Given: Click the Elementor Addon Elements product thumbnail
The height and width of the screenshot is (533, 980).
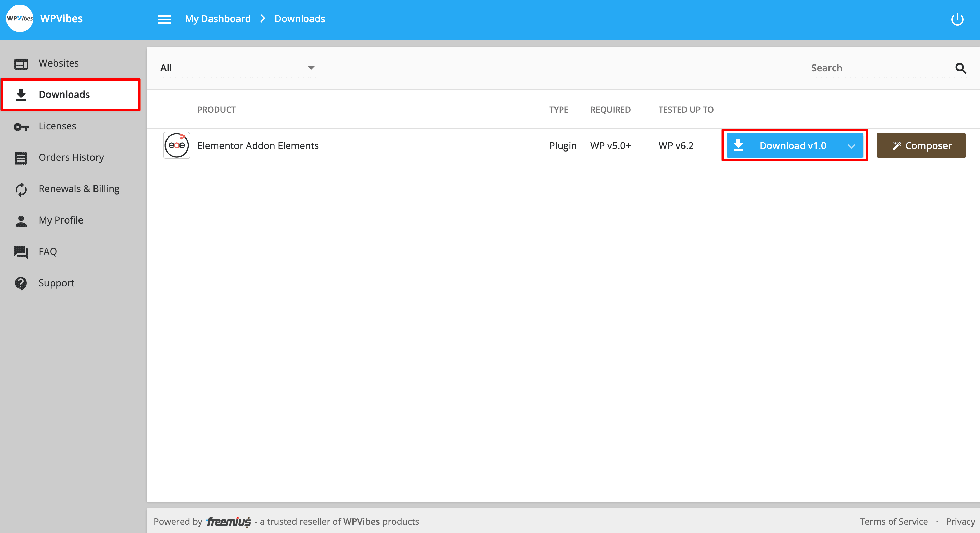Looking at the screenshot, I should pyautogui.click(x=176, y=145).
